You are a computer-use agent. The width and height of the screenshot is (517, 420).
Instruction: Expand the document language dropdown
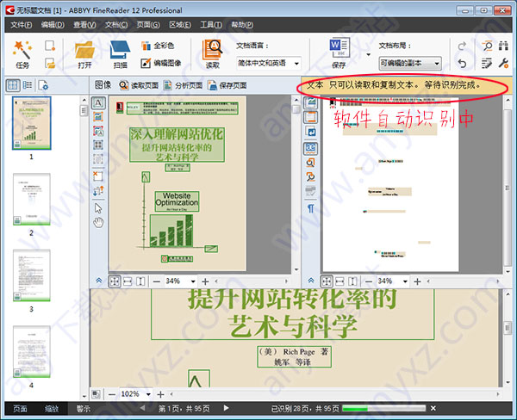pos(296,63)
